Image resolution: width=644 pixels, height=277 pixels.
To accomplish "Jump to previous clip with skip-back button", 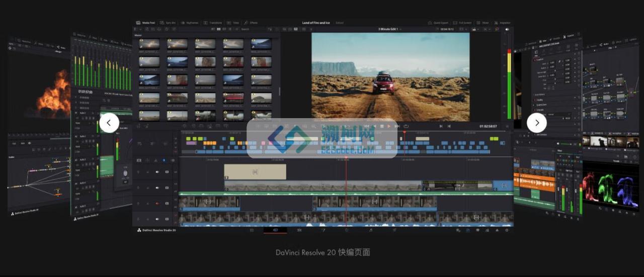I will tap(367, 126).
